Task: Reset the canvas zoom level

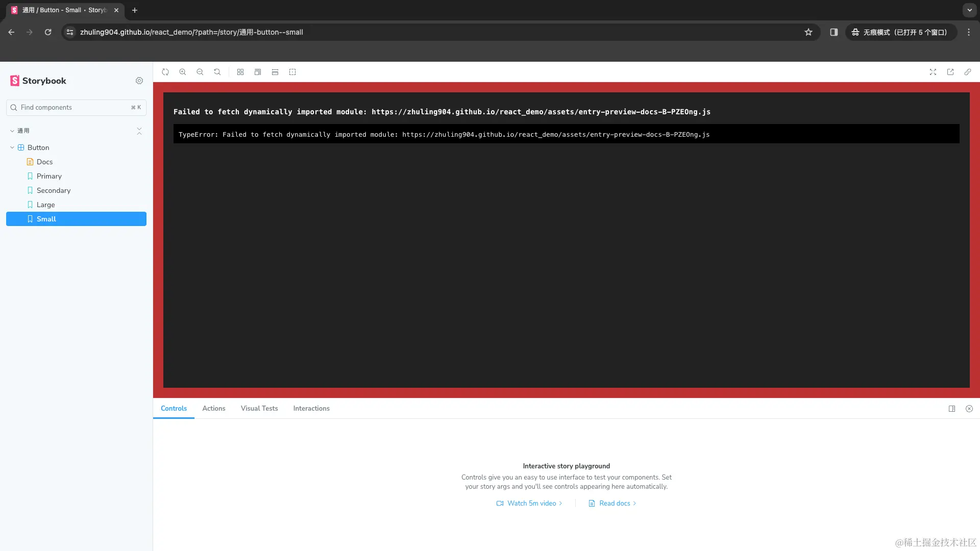Action: point(217,72)
